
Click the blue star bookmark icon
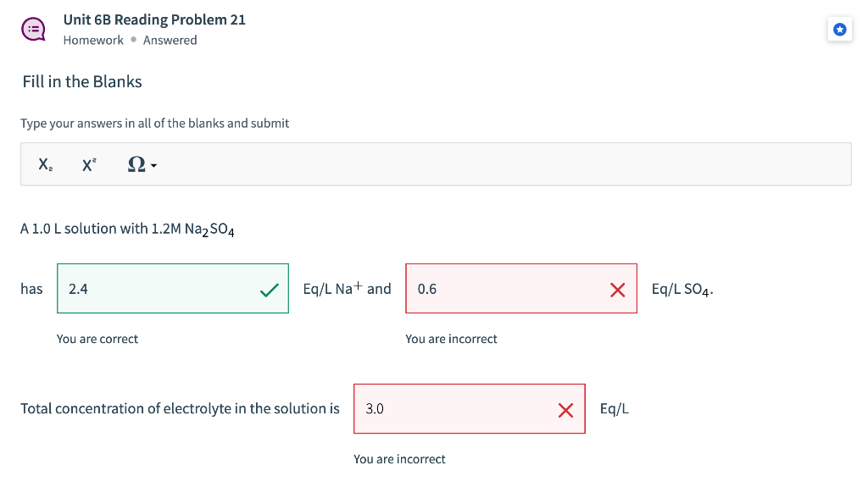coord(839,30)
